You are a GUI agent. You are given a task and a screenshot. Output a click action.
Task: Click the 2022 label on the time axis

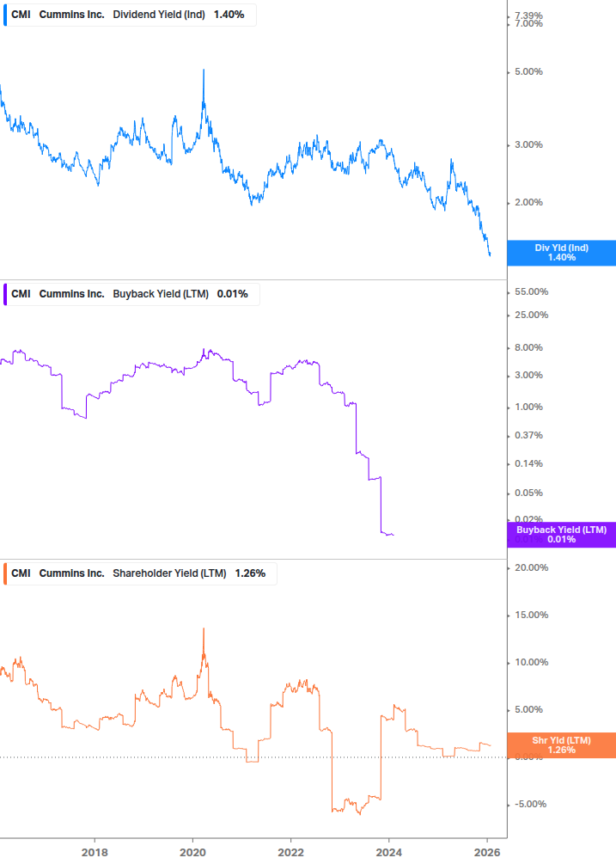290,853
